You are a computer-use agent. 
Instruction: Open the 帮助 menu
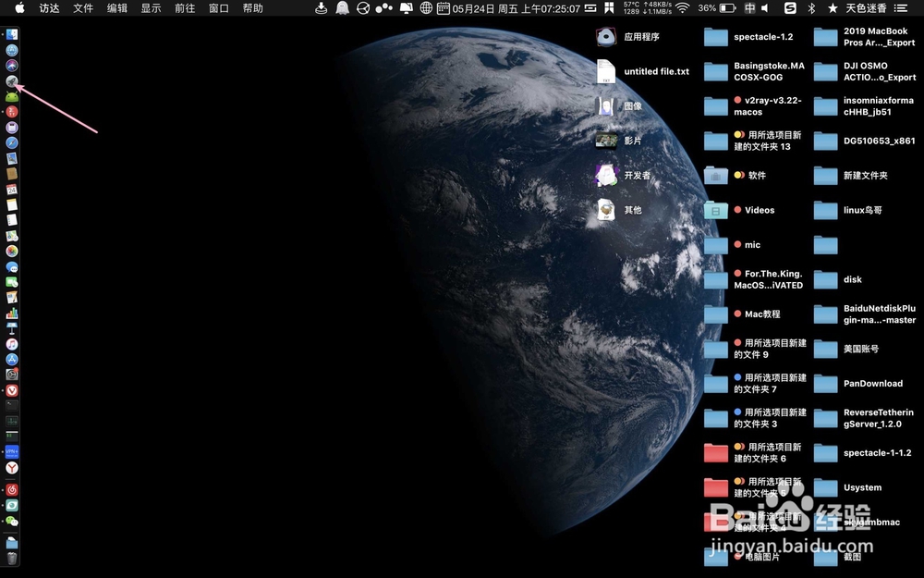coord(253,8)
